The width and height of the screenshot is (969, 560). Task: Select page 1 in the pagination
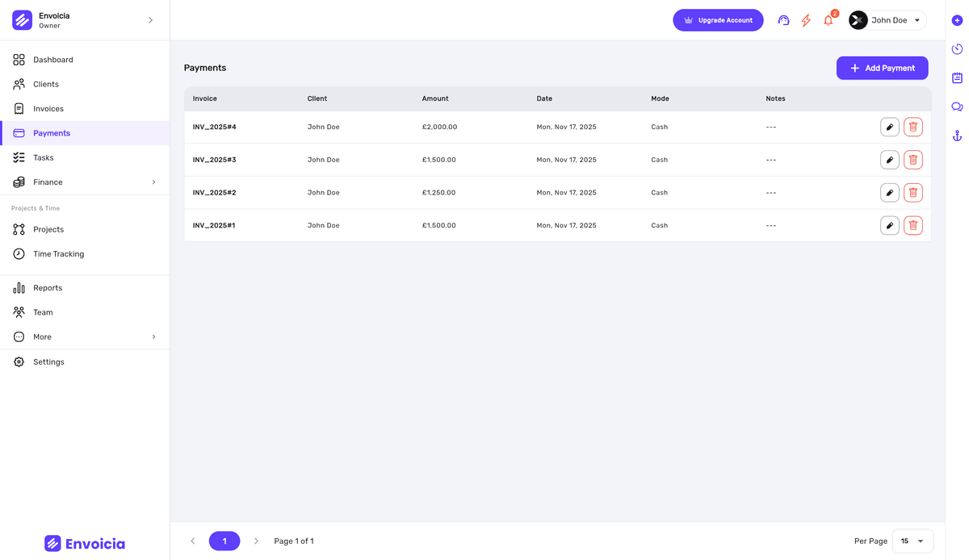point(224,541)
